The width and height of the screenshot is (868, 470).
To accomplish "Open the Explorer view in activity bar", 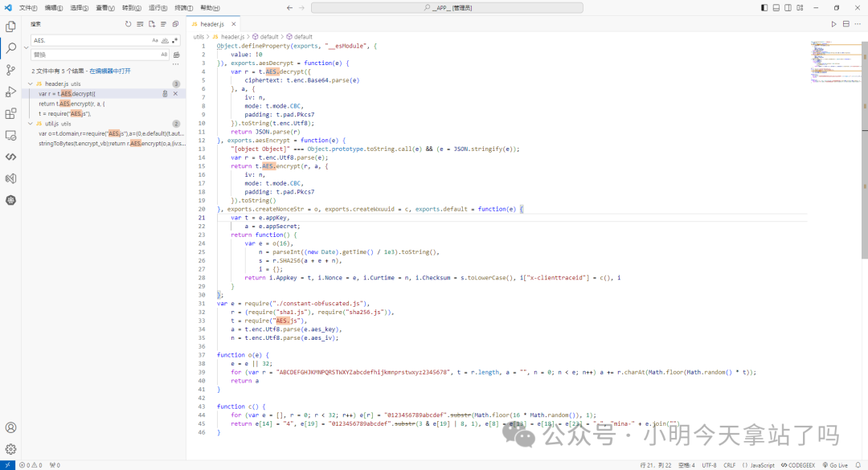I will click(x=10, y=27).
